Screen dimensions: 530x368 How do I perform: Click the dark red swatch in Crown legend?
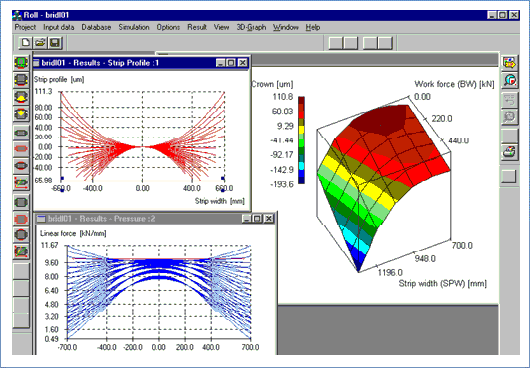302,100
